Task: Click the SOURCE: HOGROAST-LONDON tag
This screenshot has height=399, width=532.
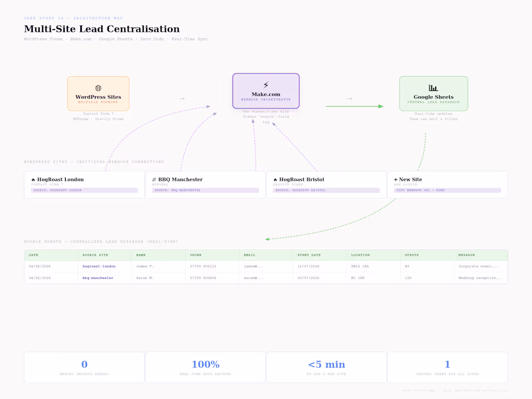Action: 85,191
